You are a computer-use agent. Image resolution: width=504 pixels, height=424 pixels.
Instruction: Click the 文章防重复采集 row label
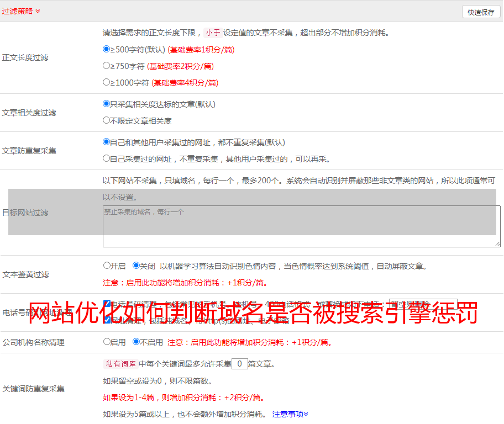pyautogui.click(x=29, y=151)
